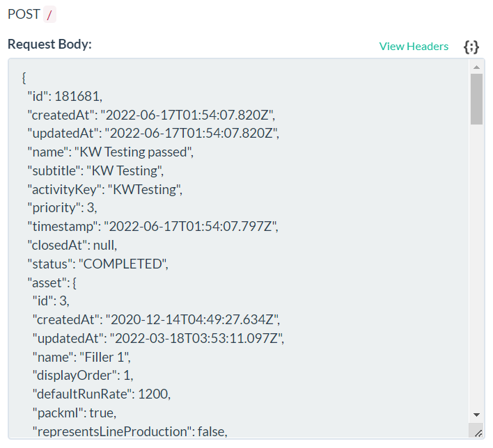Click the "priority": 3 line

coord(62,207)
